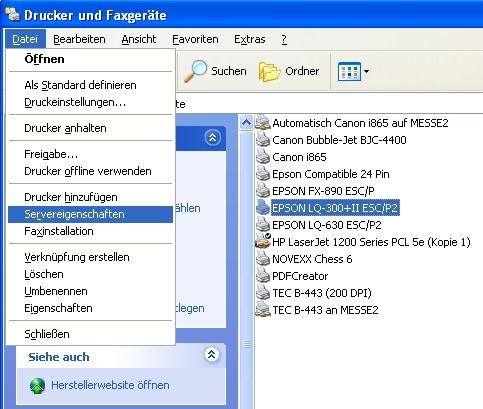Open Druckeinstellungen... from the menu
Screen dimensions: 483x409
pos(90,102)
